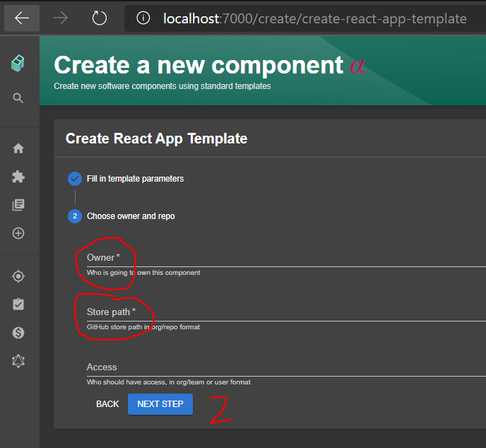Open search from sidebar magnifier icon
486x448 pixels.
18,98
